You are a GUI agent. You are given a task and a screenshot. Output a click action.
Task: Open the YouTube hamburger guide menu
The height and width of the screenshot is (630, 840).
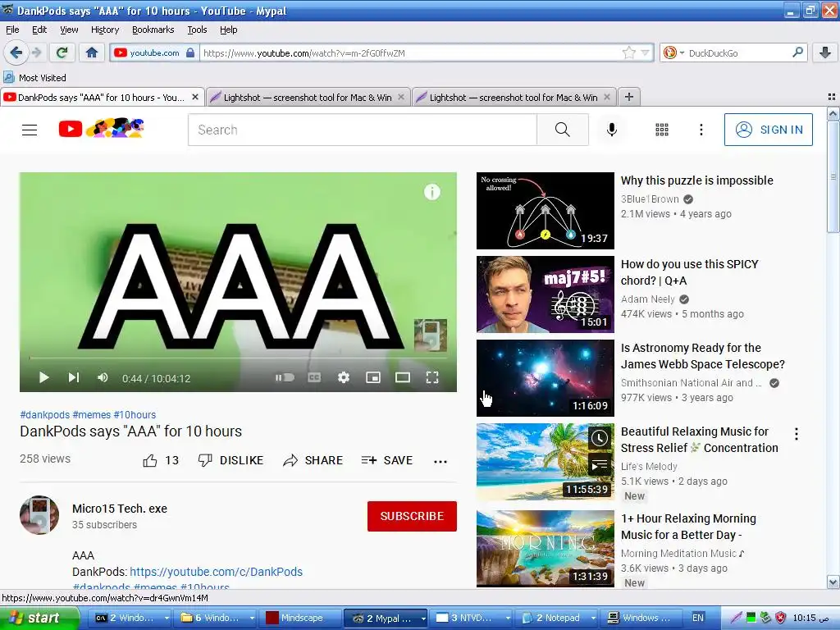click(x=30, y=130)
